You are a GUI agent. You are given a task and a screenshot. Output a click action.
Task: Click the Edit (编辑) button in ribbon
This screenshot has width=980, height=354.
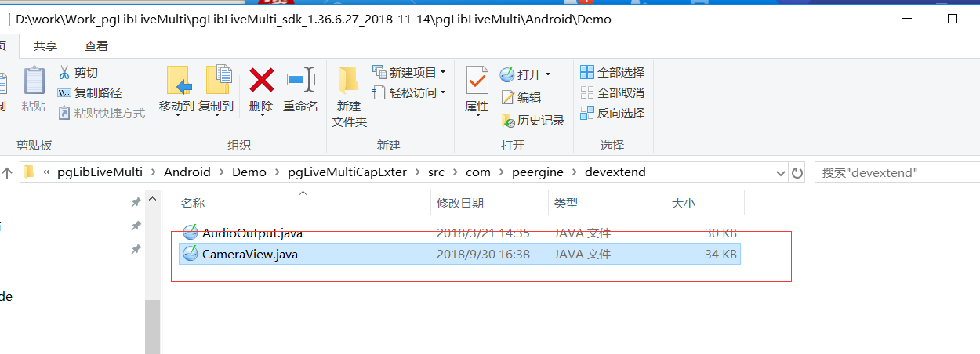521,97
